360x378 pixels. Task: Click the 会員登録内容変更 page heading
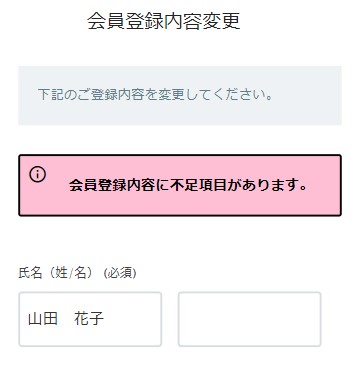click(x=164, y=21)
